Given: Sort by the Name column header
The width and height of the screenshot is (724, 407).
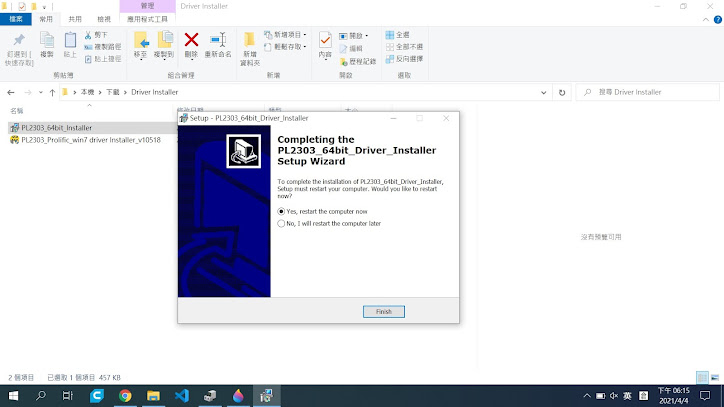Looking at the screenshot, I should 17,111.
